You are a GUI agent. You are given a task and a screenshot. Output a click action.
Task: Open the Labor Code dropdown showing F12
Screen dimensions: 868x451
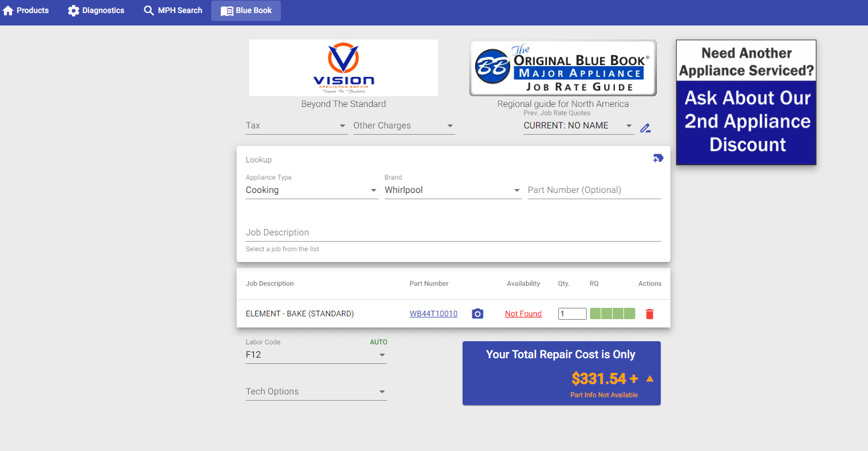click(317, 355)
